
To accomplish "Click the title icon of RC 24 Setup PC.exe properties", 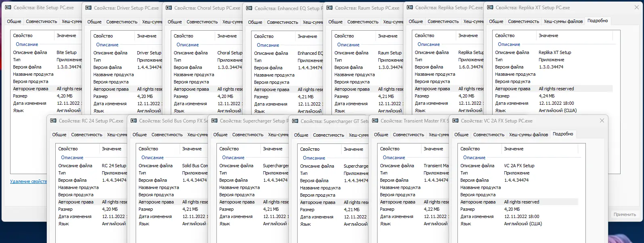I will click(53, 121).
